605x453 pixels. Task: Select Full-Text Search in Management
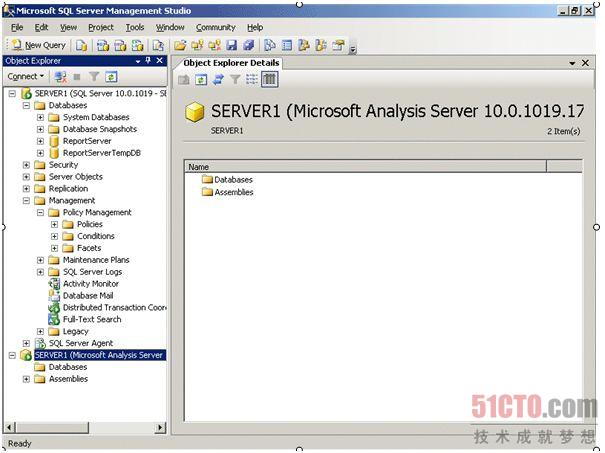(91, 320)
